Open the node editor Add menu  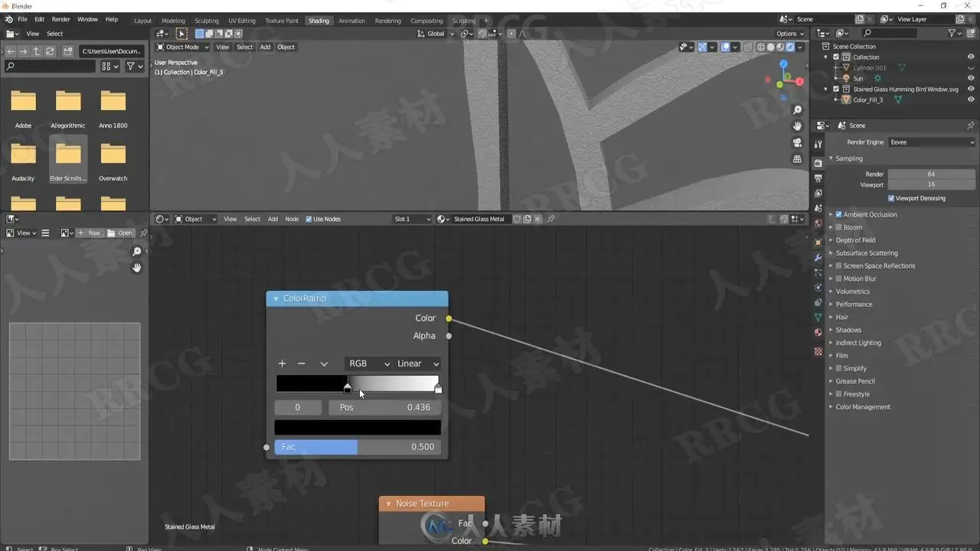click(273, 219)
